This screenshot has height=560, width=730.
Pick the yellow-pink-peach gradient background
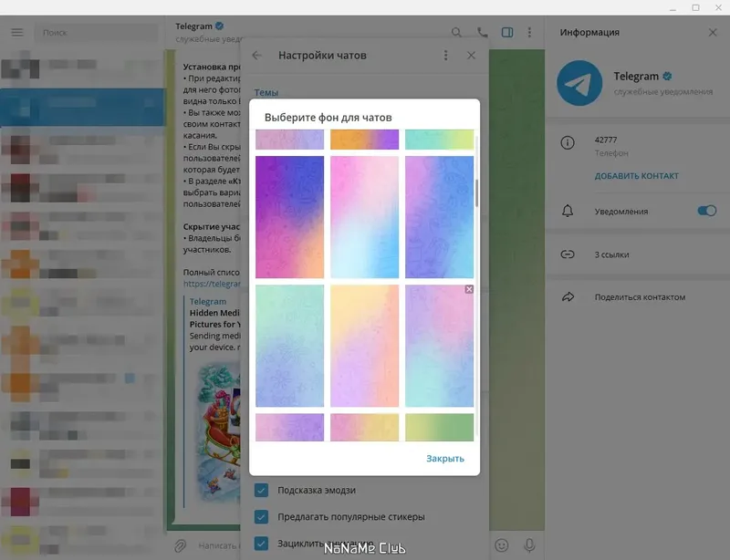[x=364, y=346]
